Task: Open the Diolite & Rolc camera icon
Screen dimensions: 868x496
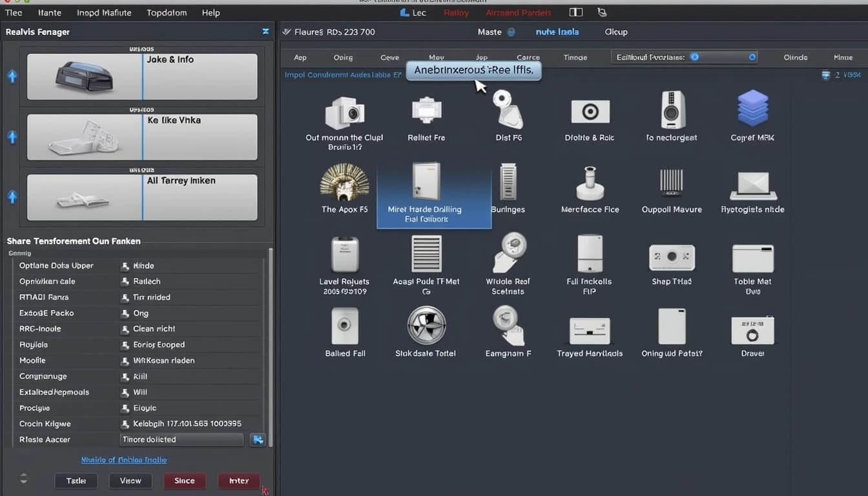Action: (x=590, y=111)
